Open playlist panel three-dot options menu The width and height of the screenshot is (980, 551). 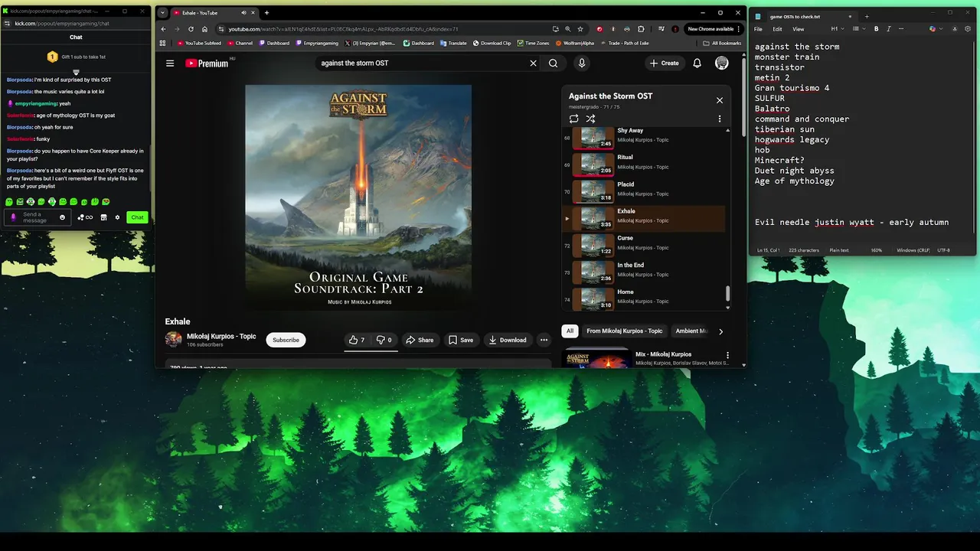point(720,119)
